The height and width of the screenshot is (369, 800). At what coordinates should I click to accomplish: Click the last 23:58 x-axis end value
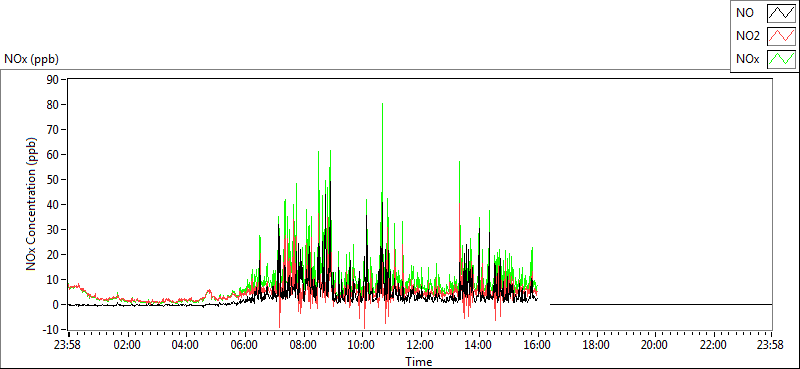771,345
